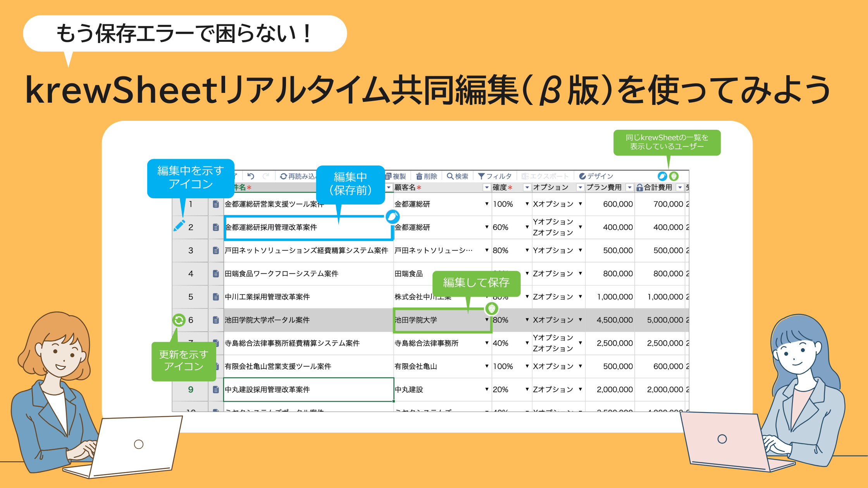Open customer dropdown in 池田学院大学 cell
Image resolution: width=868 pixels, height=488 pixels.
coord(487,320)
